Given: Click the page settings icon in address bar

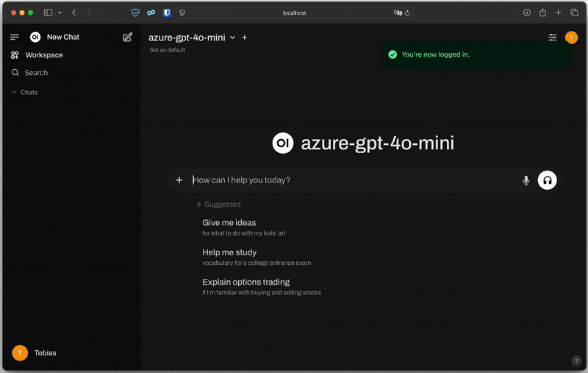Looking at the screenshot, I should point(182,13).
